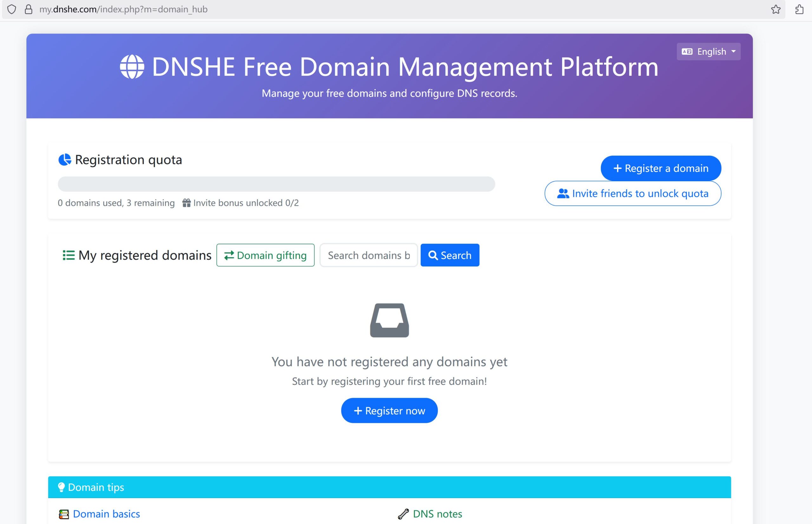The width and height of the screenshot is (812, 524).
Task: Click the shield icon in the address bar
Action: [x=11, y=9]
